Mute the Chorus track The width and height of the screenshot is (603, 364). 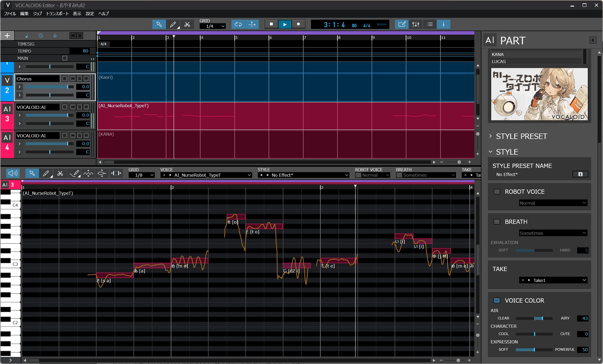73,79
